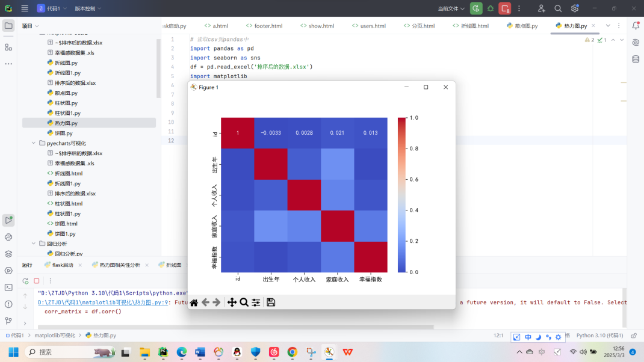Screen dimensions: 644x362
Task: Click the Stop square icon in the Run panel
Action: click(x=37, y=281)
